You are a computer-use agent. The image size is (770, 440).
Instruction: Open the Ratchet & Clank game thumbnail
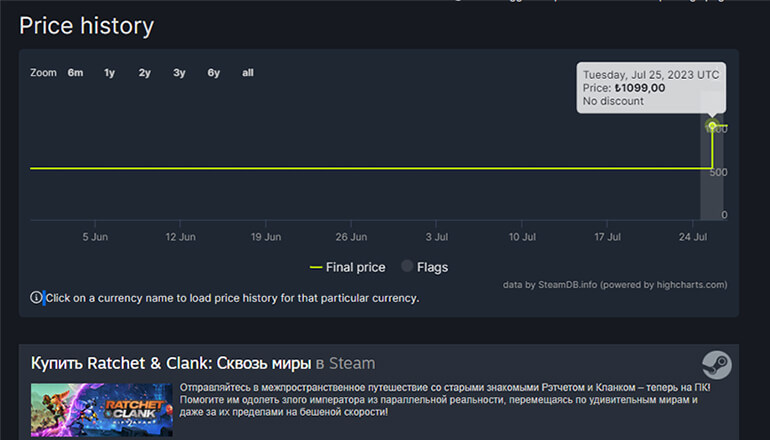pos(102,410)
